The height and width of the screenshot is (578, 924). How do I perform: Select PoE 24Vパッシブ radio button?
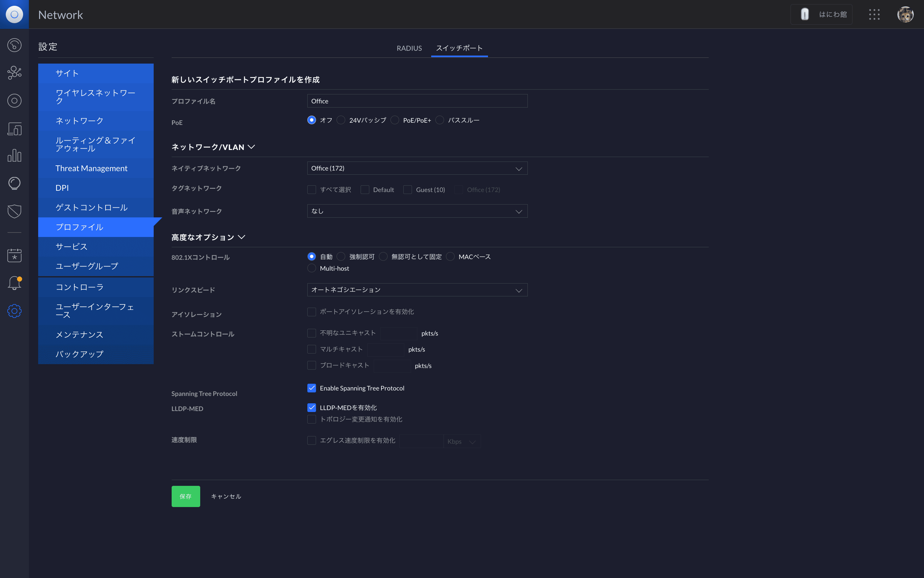click(x=341, y=120)
